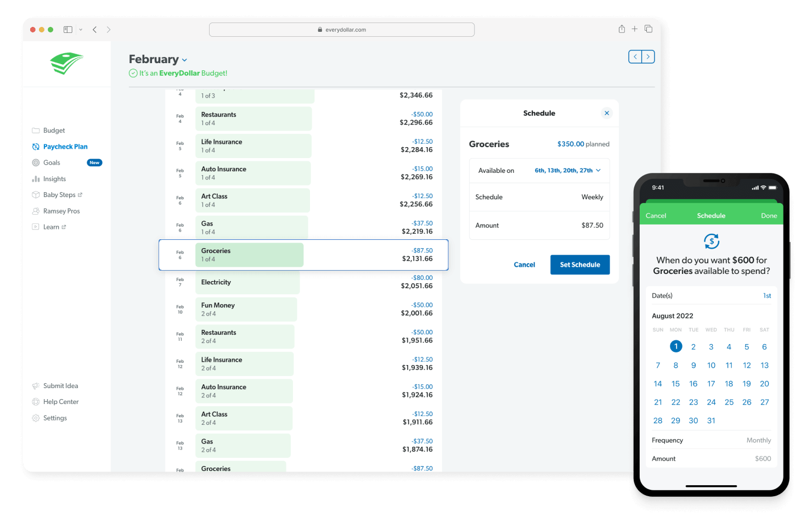The width and height of the screenshot is (812, 516).
Task: Open Budget from the sidebar
Action: pyautogui.click(x=54, y=131)
